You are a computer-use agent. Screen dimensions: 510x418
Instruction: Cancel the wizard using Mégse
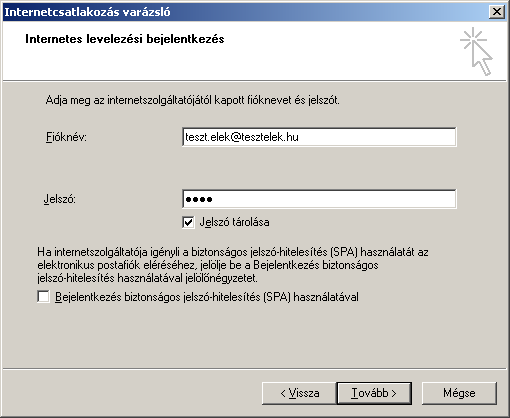(459, 393)
